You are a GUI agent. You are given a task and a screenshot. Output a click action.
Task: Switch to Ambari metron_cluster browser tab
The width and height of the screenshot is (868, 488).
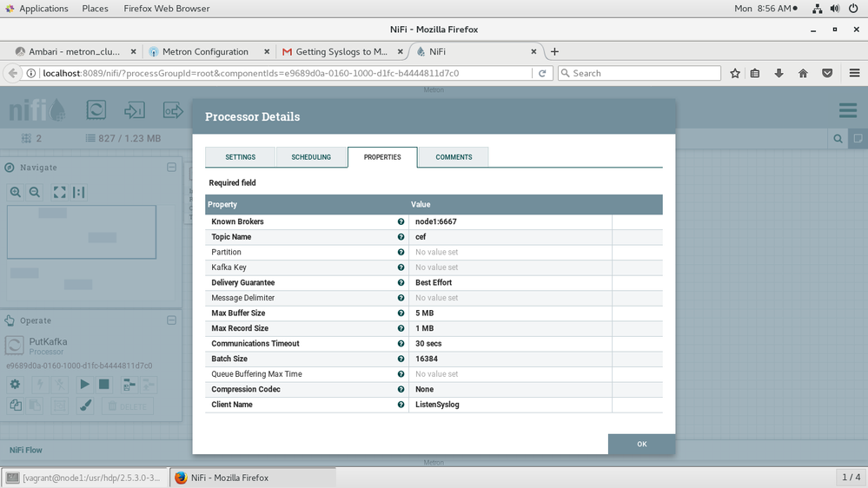tap(74, 51)
